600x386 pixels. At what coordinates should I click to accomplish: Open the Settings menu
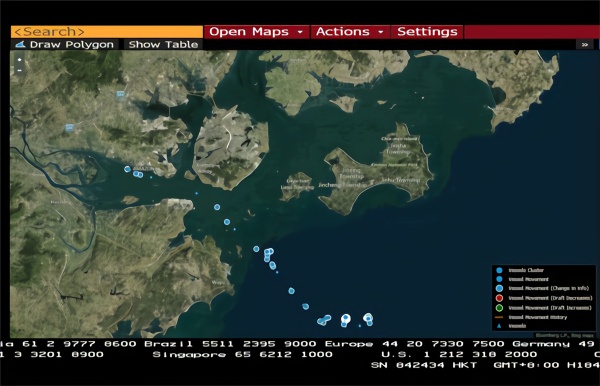[427, 32]
